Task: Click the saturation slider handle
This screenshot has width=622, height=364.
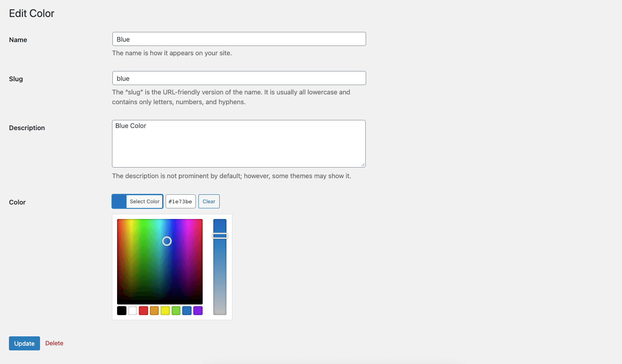Action: 220,236
